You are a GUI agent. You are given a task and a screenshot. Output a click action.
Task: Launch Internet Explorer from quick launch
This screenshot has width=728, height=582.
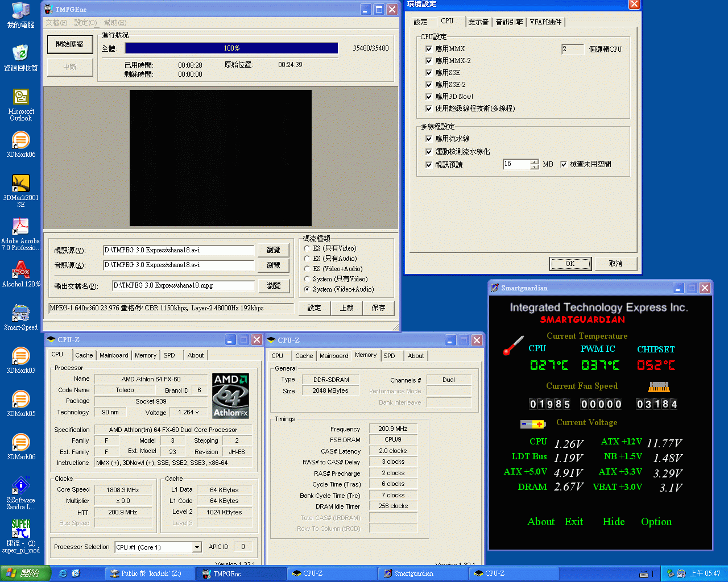63,573
